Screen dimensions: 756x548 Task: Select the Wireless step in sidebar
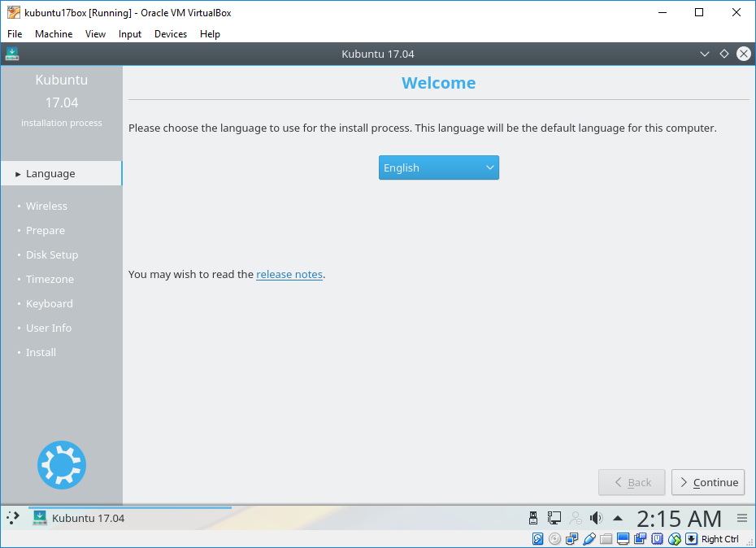pyautogui.click(x=46, y=206)
